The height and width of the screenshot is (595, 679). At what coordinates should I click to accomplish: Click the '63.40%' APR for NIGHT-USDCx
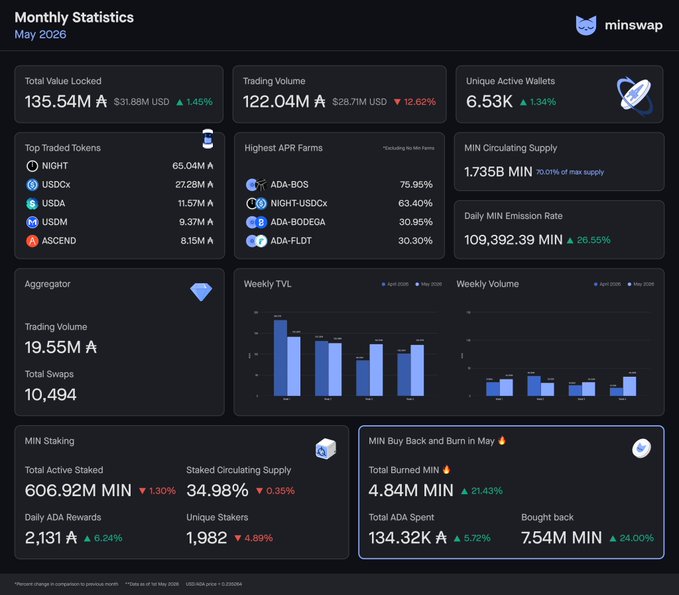point(415,203)
